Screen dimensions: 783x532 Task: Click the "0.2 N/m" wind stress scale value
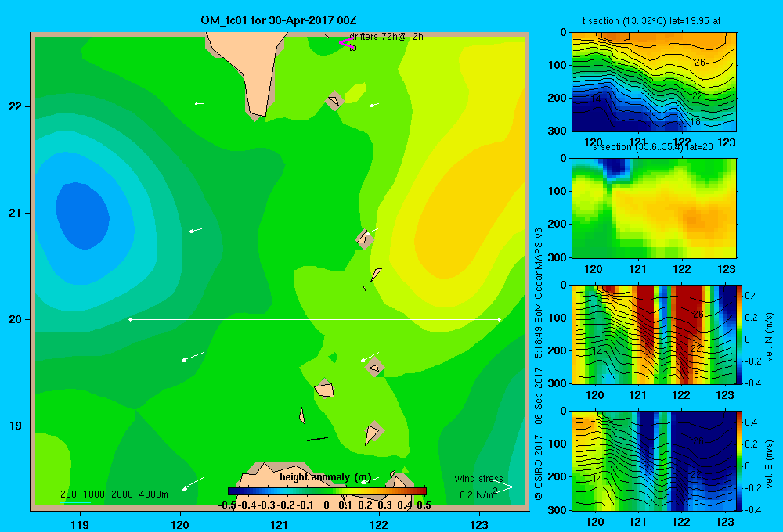point(476,495)
